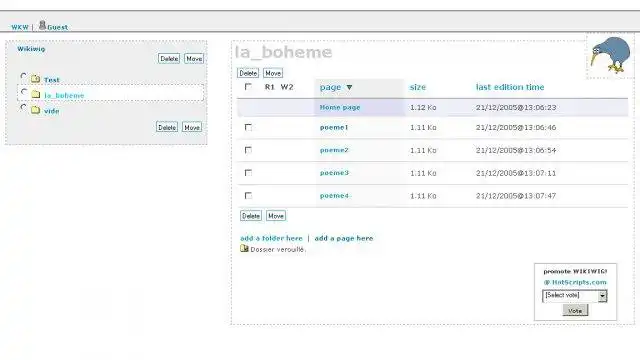Click bottom Move button in Wikiwig panel
This screenshot has height=360, width=640.
[x=192, y=127]
